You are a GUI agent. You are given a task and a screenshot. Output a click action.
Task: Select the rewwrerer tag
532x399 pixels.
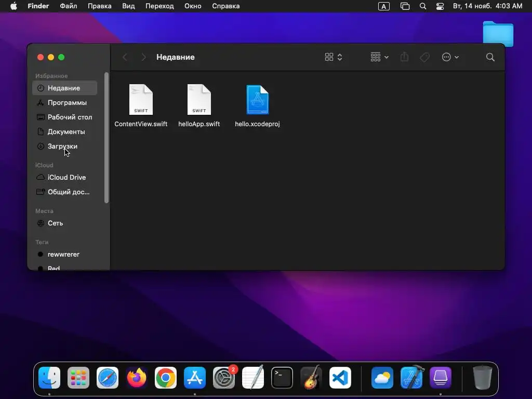click(65, 254)
